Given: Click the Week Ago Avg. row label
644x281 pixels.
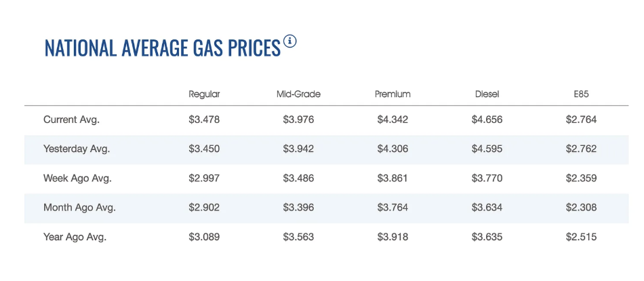Looking at the screenshot, I should tap(78, 179).
